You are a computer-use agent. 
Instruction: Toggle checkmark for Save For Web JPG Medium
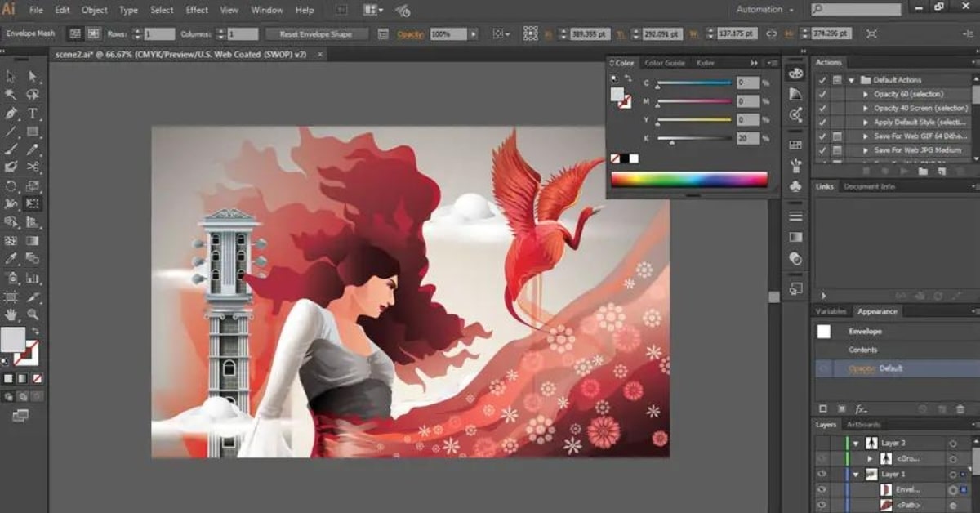pos(822,150)
